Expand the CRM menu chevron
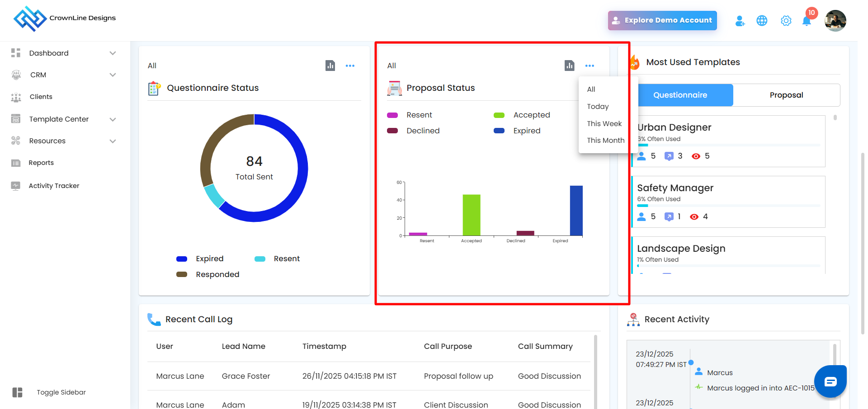The height and width of the screenshot is (409, 868). click(113, 75)
